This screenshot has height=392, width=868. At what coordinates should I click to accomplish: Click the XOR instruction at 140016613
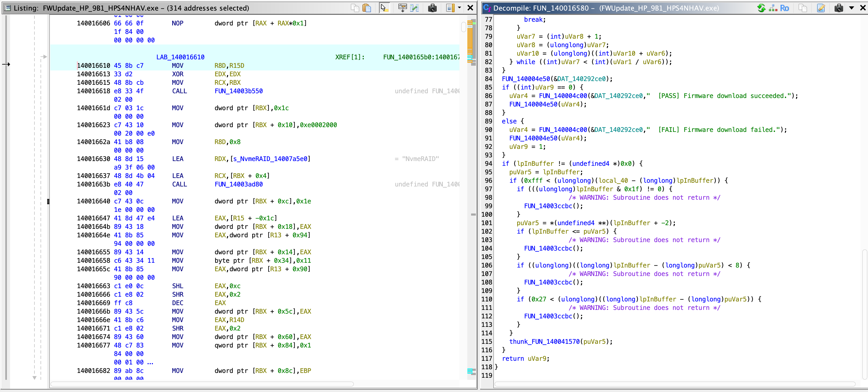click(x=178, y=74)
